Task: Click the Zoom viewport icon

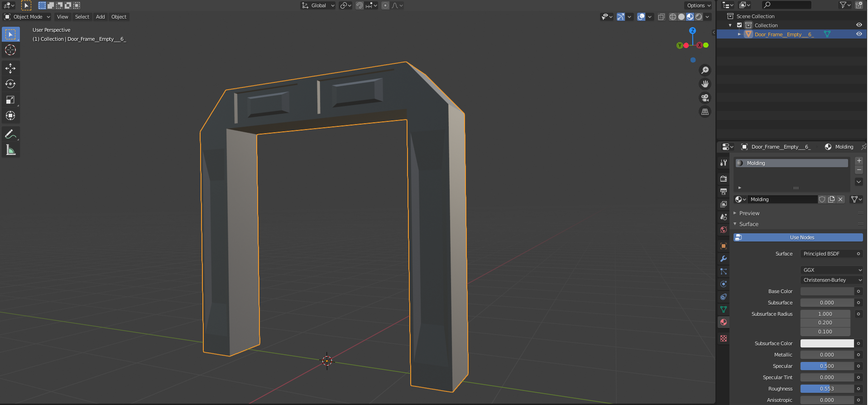Action: tap(705, 70)
